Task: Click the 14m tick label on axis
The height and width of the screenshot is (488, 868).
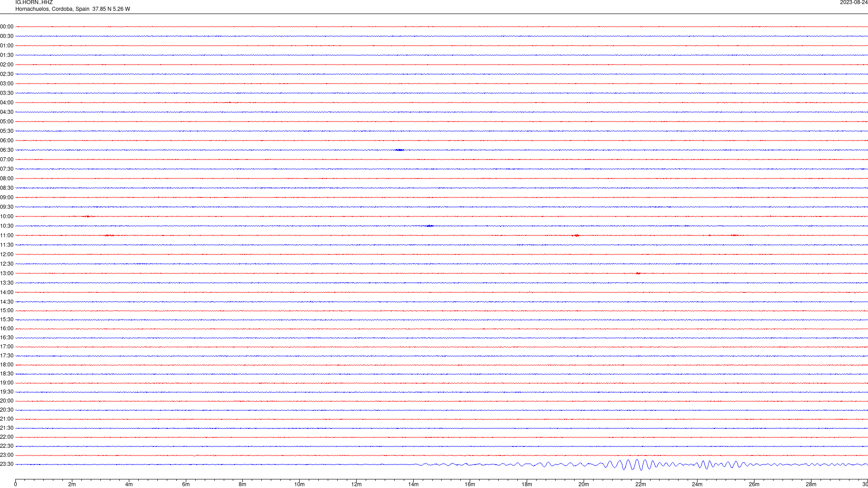Action: (x=413, y=484)
